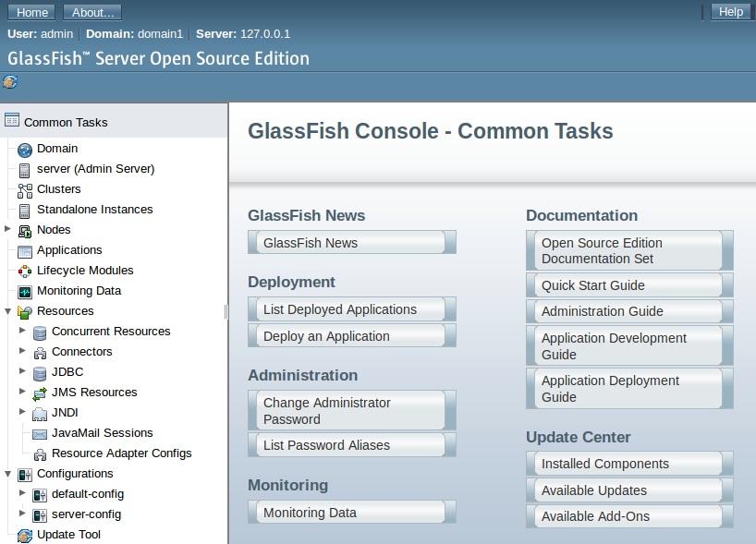This screenshot has width=756, height=544.
Task: Click Change Administrator Password
Action: coord(352,410)
